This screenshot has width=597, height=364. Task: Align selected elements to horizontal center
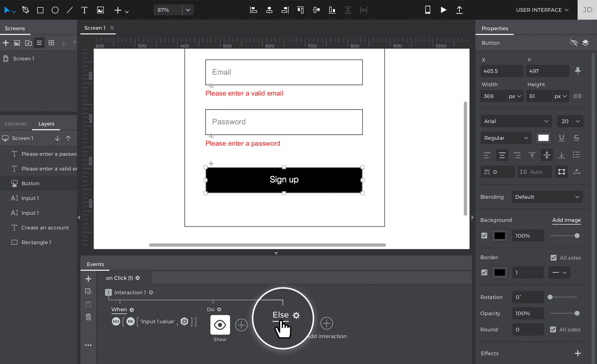pyautogui.click(x=269, y=10)
